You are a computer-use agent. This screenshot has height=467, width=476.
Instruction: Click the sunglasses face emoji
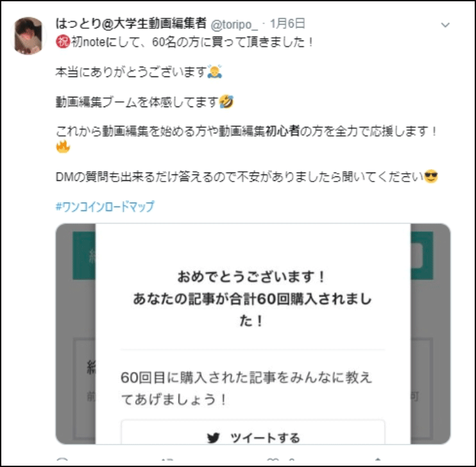[x=431, y=176]
